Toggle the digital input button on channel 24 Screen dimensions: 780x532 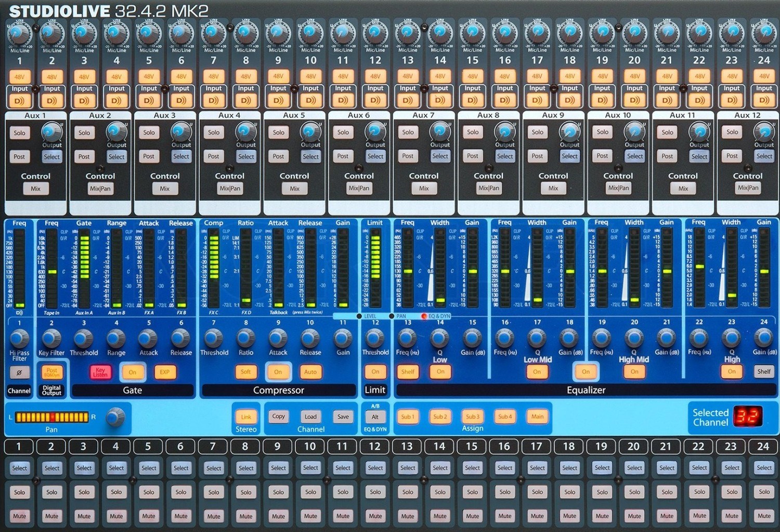[x=764, y=100]
